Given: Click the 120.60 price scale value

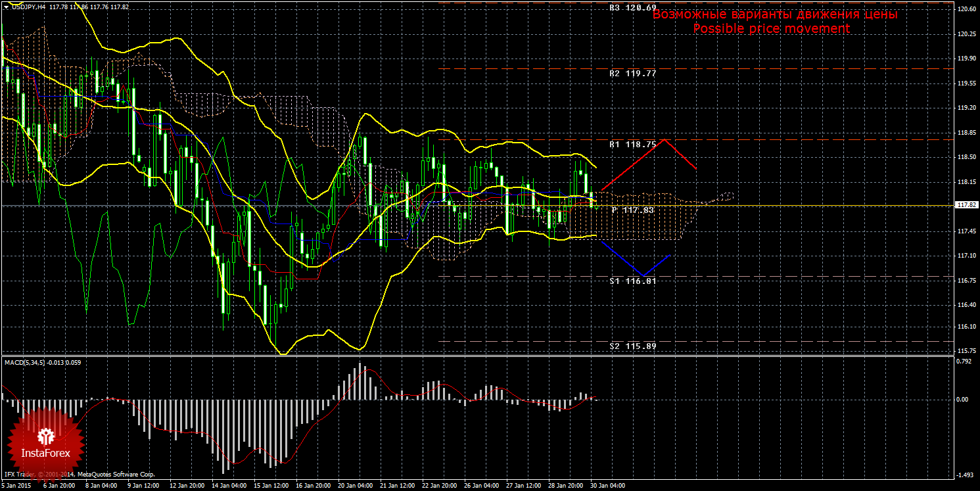Looking at the screenshot, I should [966, 9].
